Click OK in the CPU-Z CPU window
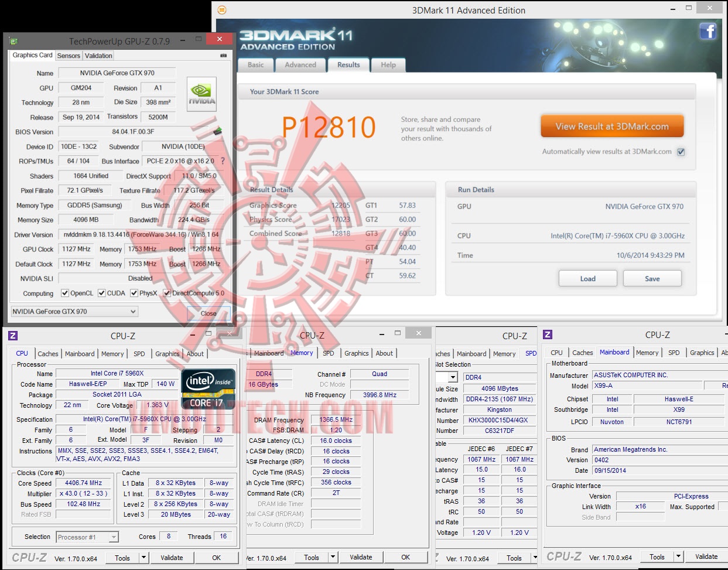Image resolution: width=728 pixels, height=570 pixels. coord(217,558)
